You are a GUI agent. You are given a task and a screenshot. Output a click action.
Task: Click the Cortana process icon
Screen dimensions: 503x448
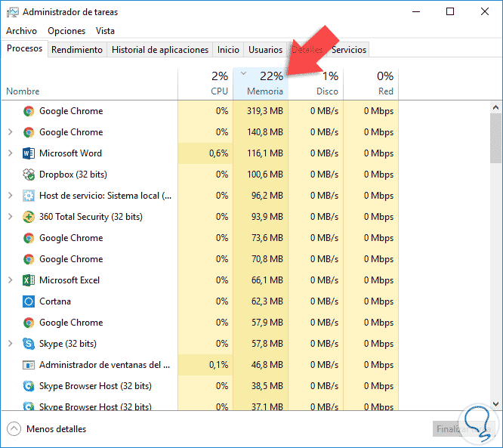point(29,301)
